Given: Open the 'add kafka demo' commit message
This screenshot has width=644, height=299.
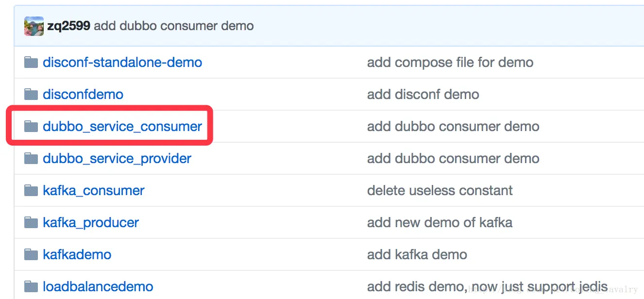Looking at the screenshot, I should point(417,255).
